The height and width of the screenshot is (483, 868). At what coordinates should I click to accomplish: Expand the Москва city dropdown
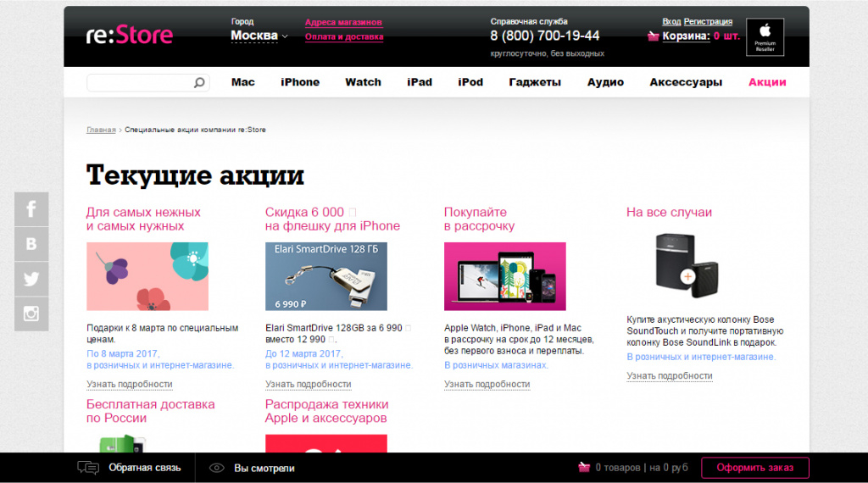click(x=259, y=36)
